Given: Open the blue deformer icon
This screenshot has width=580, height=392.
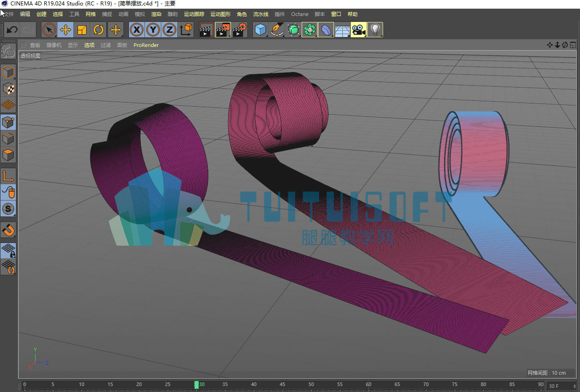Looking at the screenshot, I should coord(326,30).
